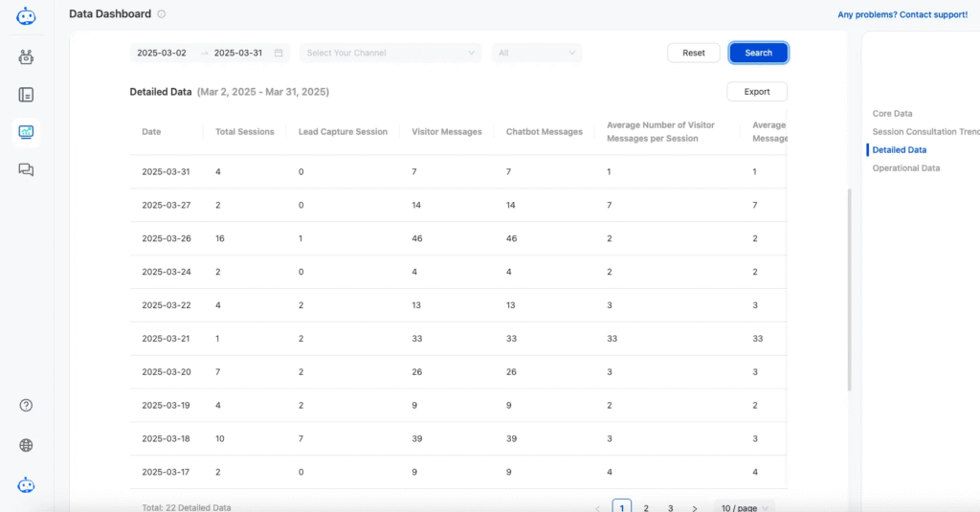Image resolution: width=980 pixels, height=512 pixels.
Task: Select the 2025-03-27 date cell
Action: (166, 205)
